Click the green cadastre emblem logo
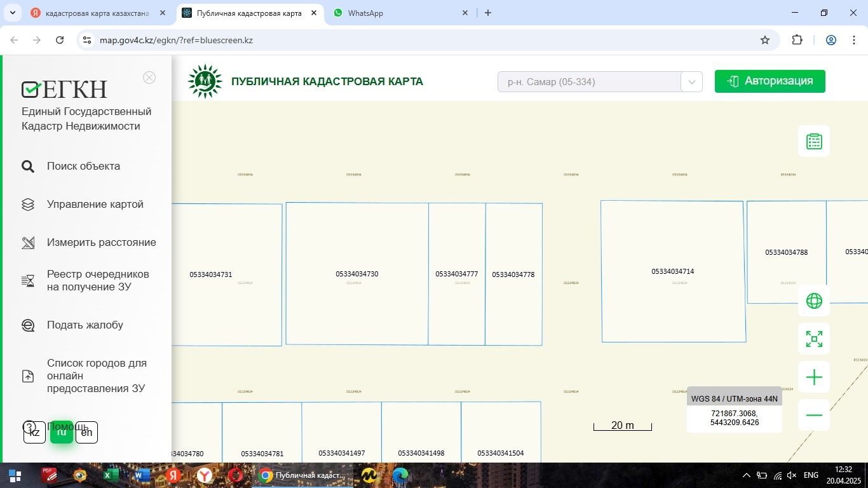Image resolution: width=868 pixels, height=488 pixels. click(205, 81)
